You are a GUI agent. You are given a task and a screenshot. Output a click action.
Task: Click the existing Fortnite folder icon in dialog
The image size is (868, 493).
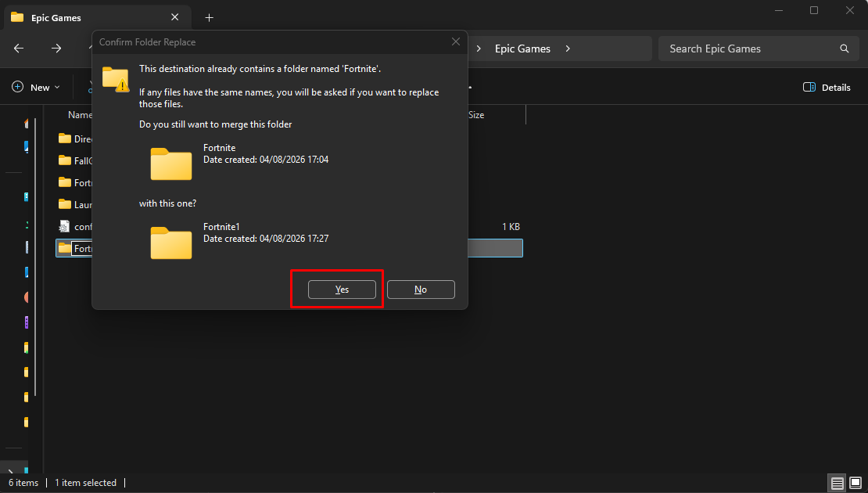coord(171,164)
